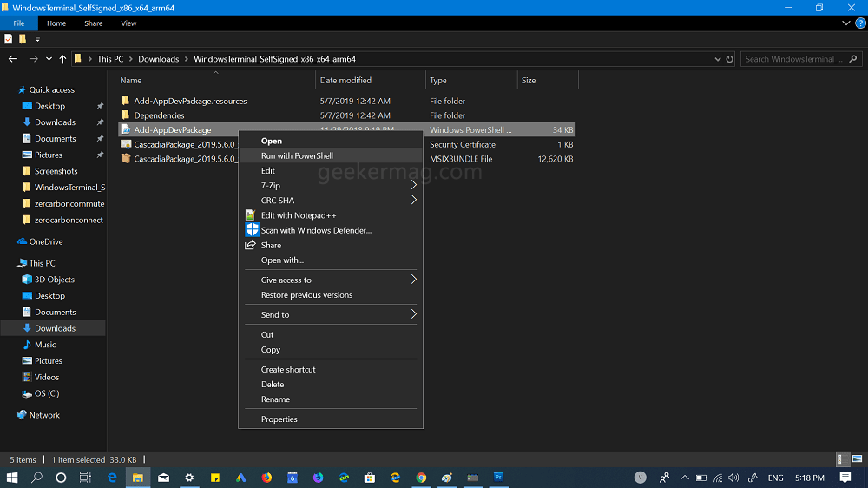This screenshot has height=488, width=868.
Task: Open Customize Quick Access Toolbar dropdown
Action: coord(37,39)
